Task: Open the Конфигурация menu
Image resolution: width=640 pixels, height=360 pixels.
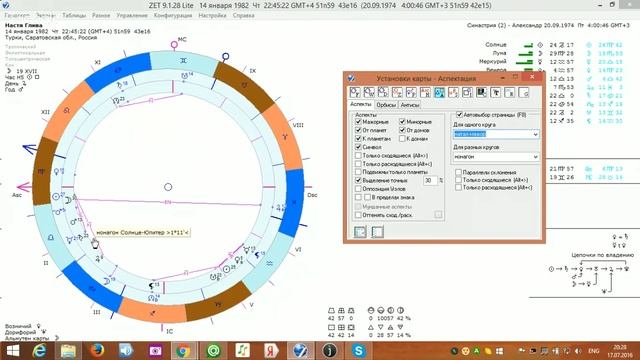Action: 173,16
